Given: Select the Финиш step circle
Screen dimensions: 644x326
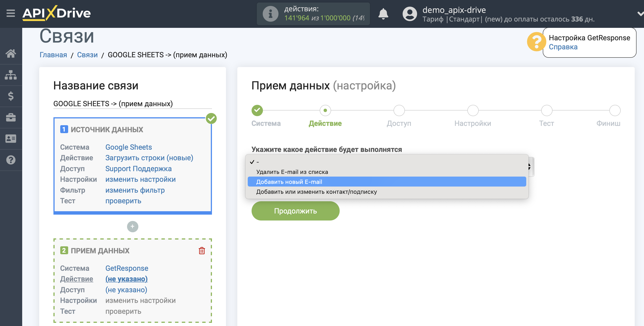Looking at the screenshot, I should coord(615,110).
